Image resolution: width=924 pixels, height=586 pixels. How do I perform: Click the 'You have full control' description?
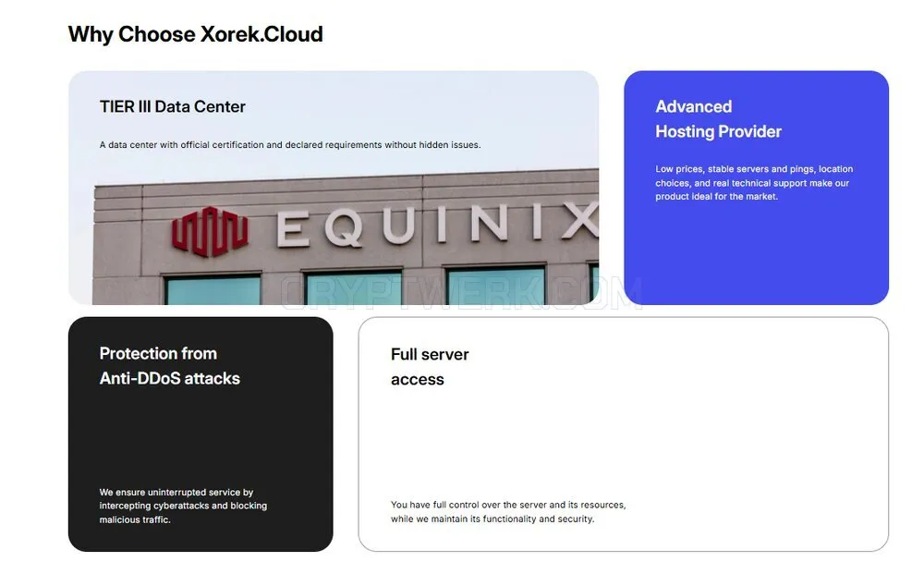pos(508,512)
